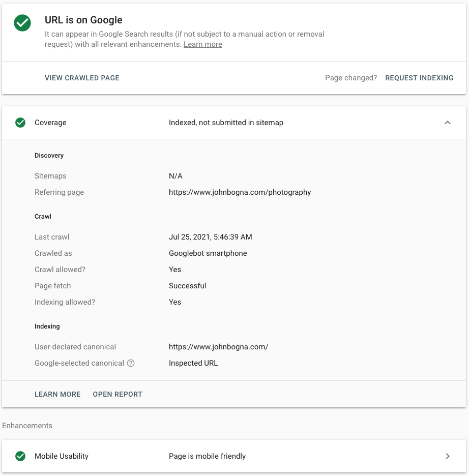
Task: Click the 'Crawl allowed?' field label
Action: [x=60, y=270]
